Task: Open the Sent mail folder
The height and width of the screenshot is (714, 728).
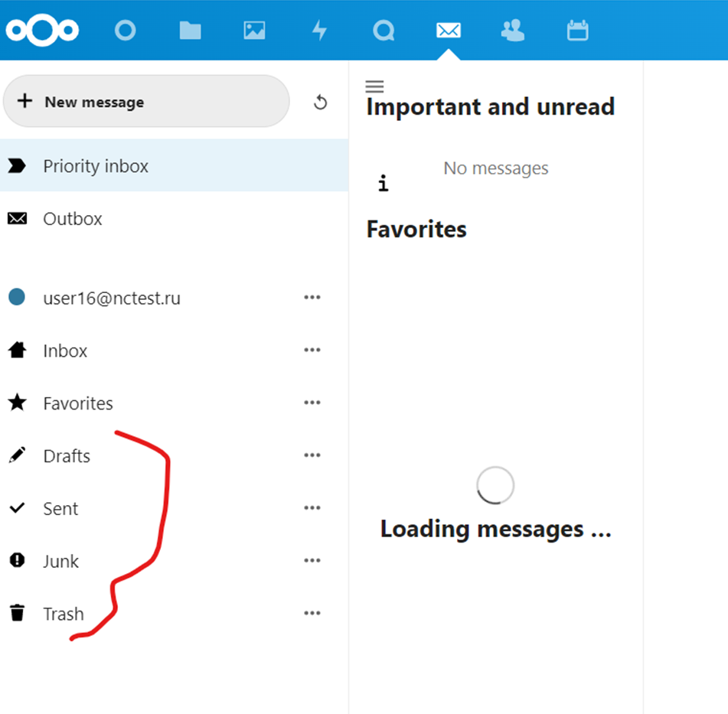Action: (x=60, y=509)
